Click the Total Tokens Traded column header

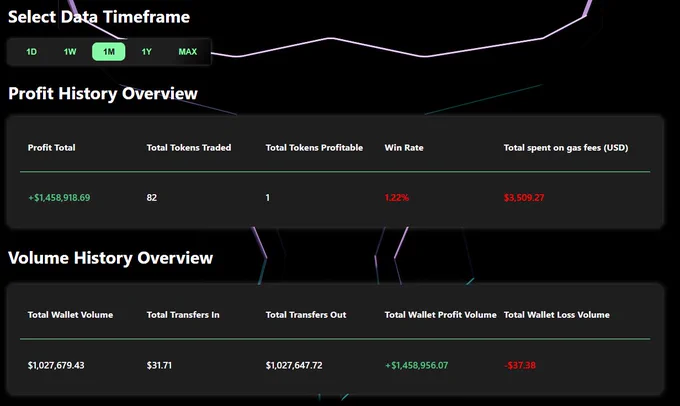point(189,147)
